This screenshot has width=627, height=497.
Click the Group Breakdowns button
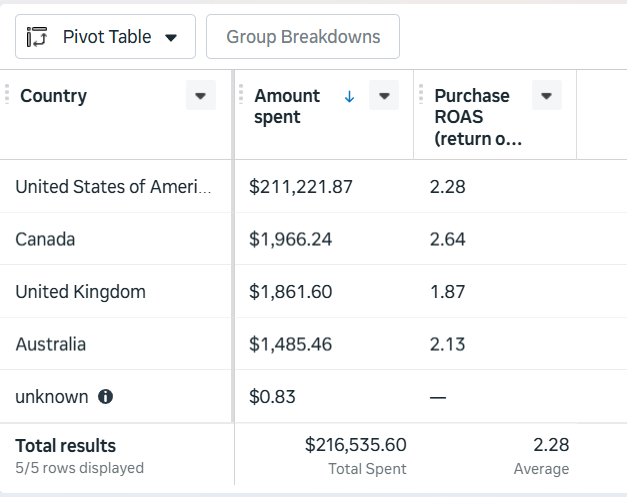pyautogui.click(x=303, y=37)
